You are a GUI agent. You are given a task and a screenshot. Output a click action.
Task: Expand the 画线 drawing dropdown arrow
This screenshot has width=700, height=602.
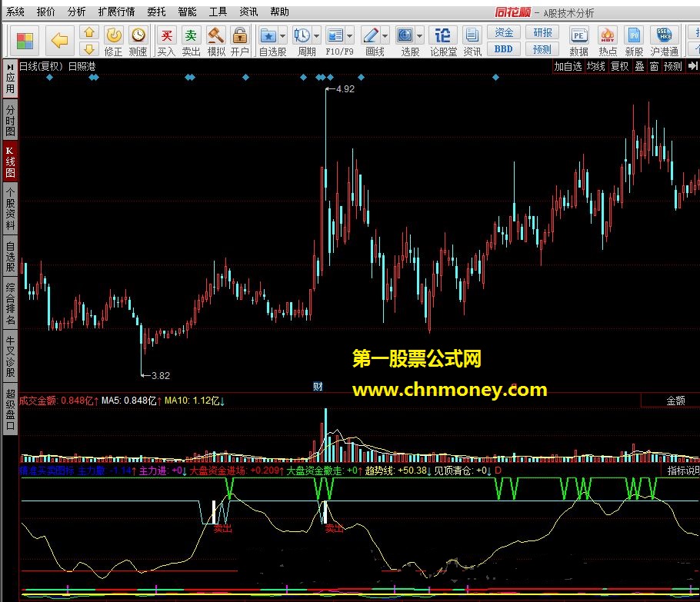click(x=385, y=35)
